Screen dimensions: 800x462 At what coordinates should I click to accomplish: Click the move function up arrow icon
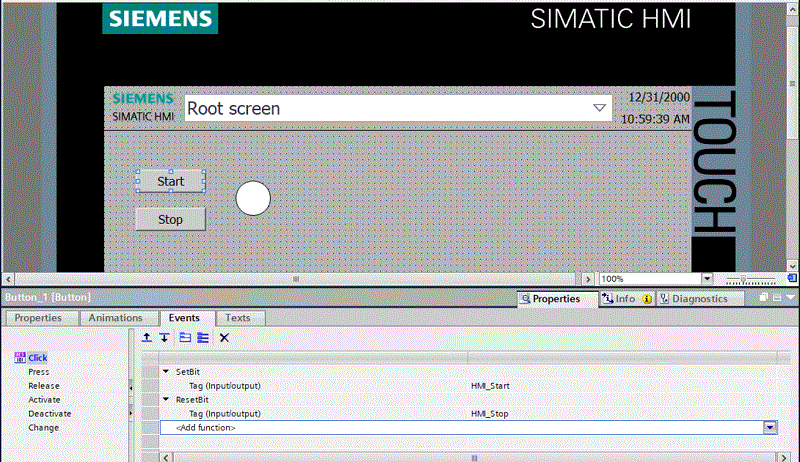[x=147, y=338]
